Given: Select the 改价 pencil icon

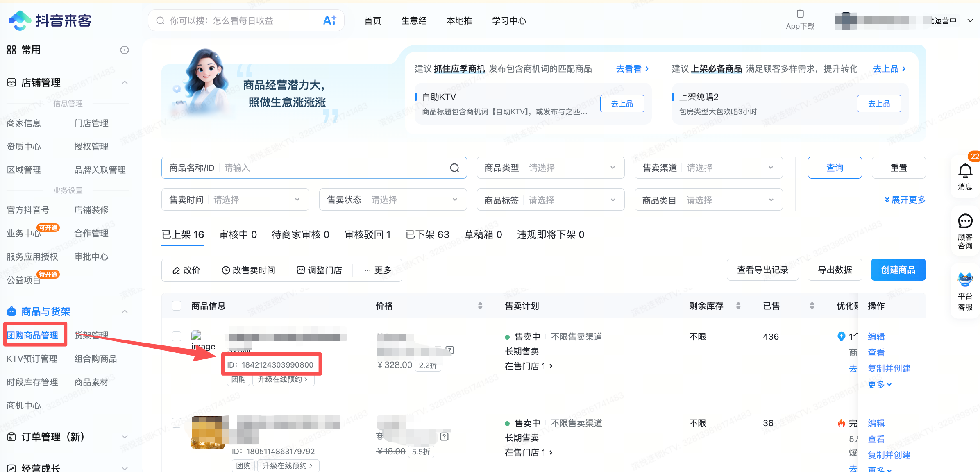Looking at the screenshot, I should pyautogui.click(x=176, y=270).
